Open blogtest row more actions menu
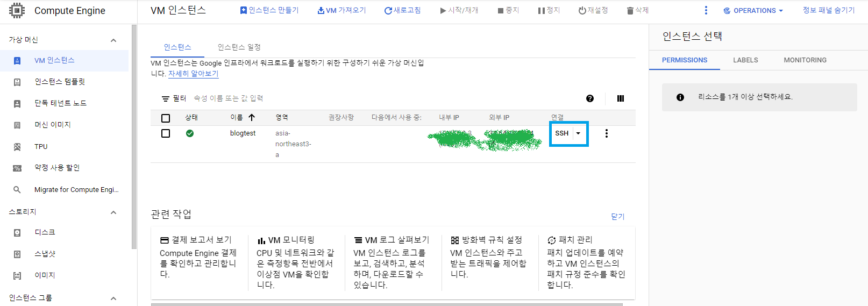 [x=607, y=133]
